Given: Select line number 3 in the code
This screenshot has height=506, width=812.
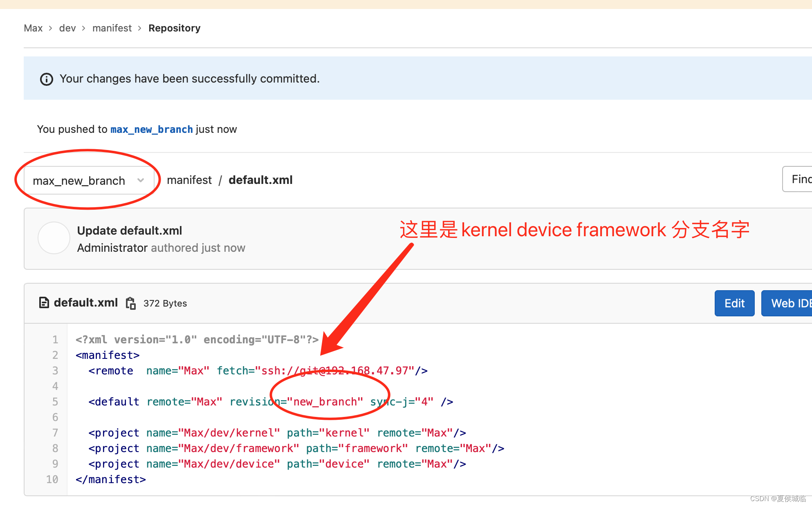Looking at the screenshot, I should tap(55, 371).
